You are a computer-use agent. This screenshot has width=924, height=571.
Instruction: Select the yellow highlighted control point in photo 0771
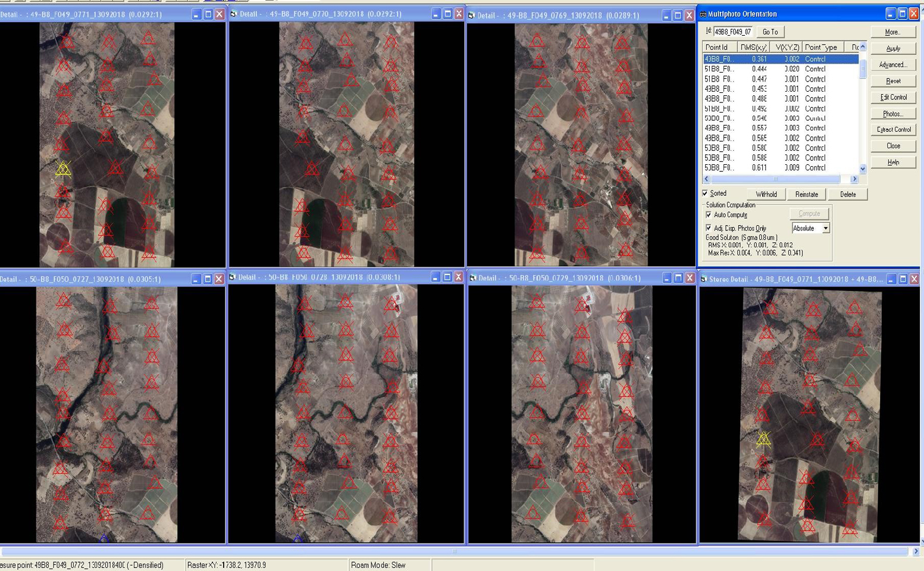pyautogui.click(x=63, y=170)
